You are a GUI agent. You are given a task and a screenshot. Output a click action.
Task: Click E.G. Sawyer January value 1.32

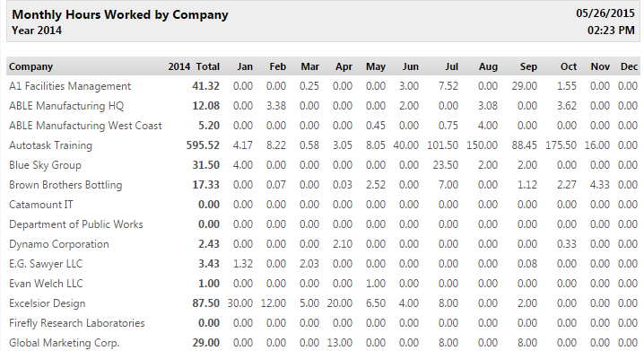point(243,264)
